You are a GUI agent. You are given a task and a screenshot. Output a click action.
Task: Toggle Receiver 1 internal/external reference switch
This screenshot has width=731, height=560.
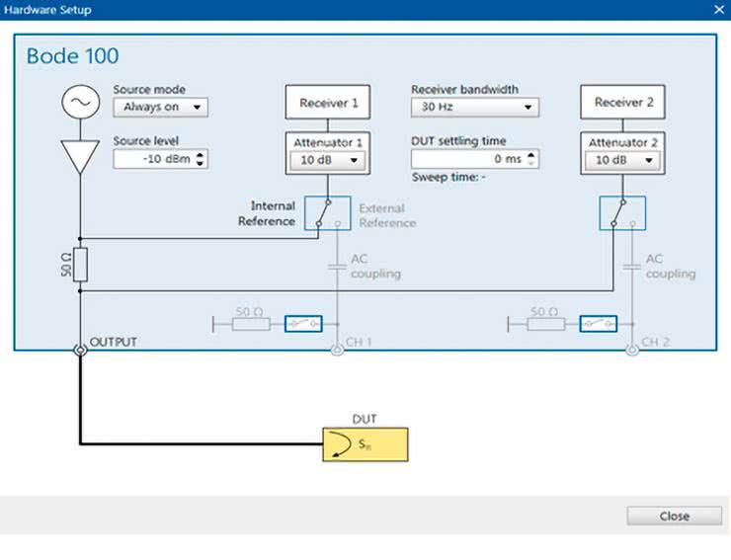pos(326,212)
